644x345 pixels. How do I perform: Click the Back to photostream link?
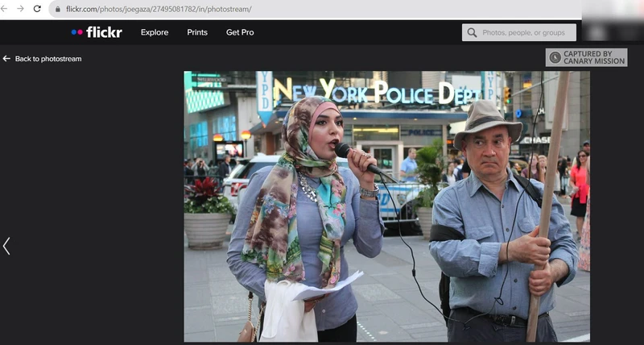48,59
